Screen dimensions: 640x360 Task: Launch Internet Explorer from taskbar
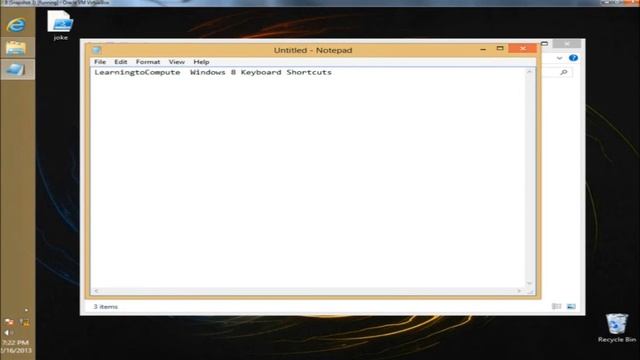pos(16,25)
